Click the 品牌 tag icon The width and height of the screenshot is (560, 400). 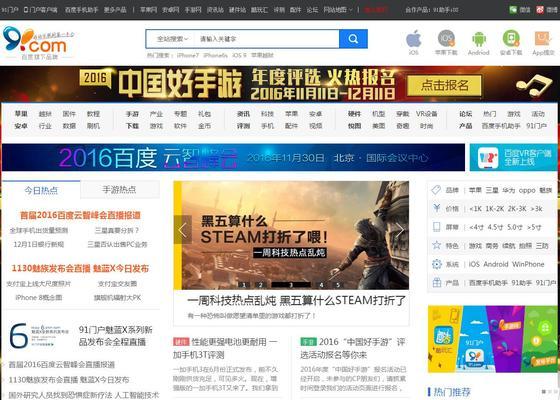tap(436, 190)
